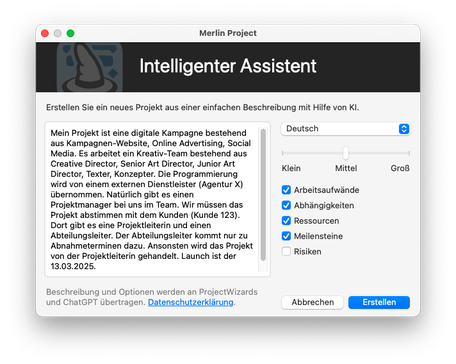Close the window with the red button
Screen dimensions: 456x364
pyautogui.click(x=45, y=33)
